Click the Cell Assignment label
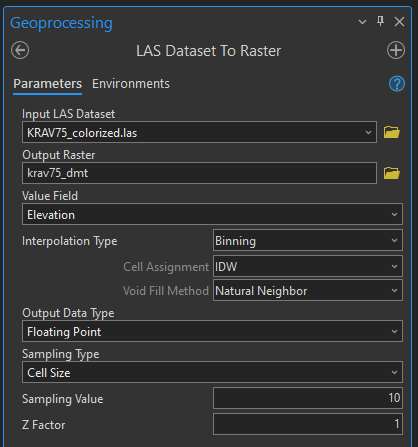This screenshot has height=447, width=418. click(x=166, y=267)
